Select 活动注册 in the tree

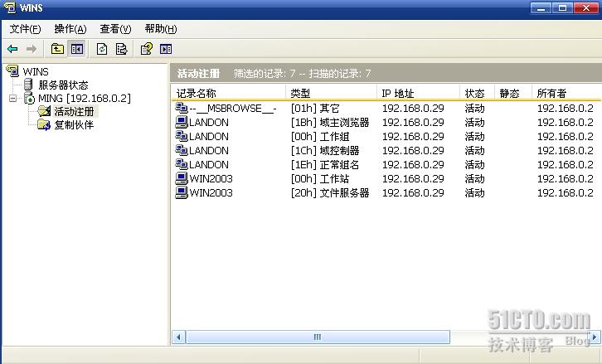pyautogui.click(x=74, y=111)
